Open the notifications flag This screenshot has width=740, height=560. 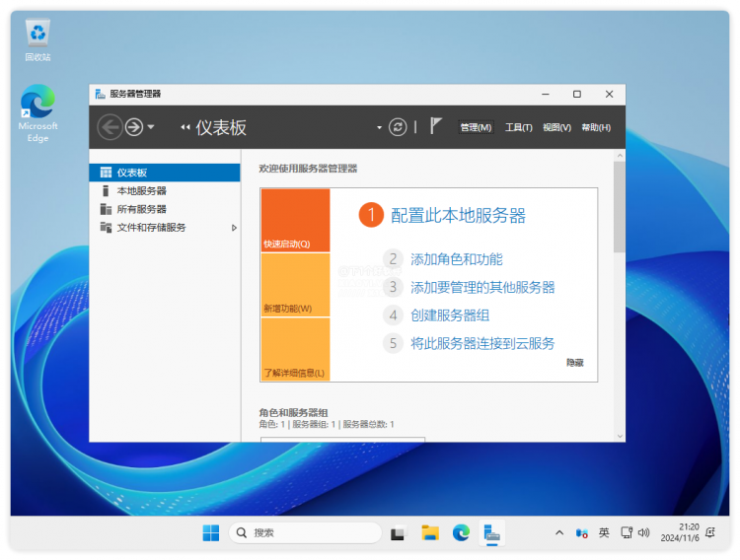[x=435, y=126]
